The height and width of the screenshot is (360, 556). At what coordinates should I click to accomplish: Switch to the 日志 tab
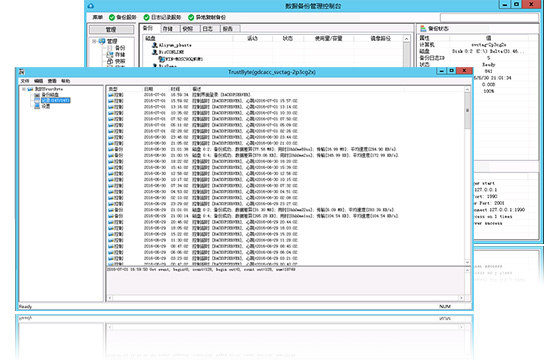[207, 29]
